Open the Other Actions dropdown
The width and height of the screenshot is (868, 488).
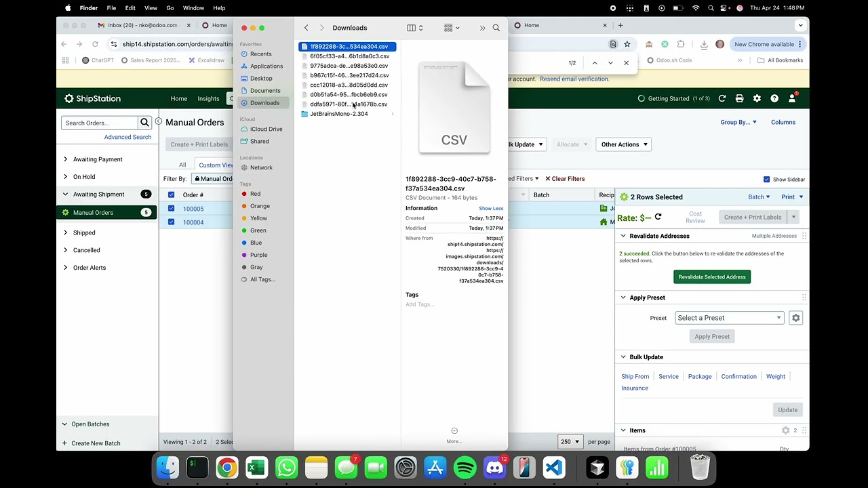[x=625, y=144]
